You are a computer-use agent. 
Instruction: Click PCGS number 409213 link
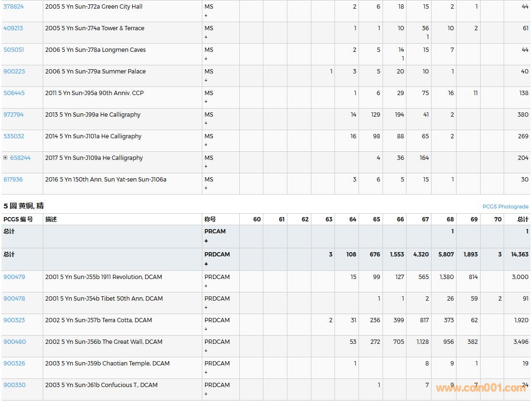13,28
